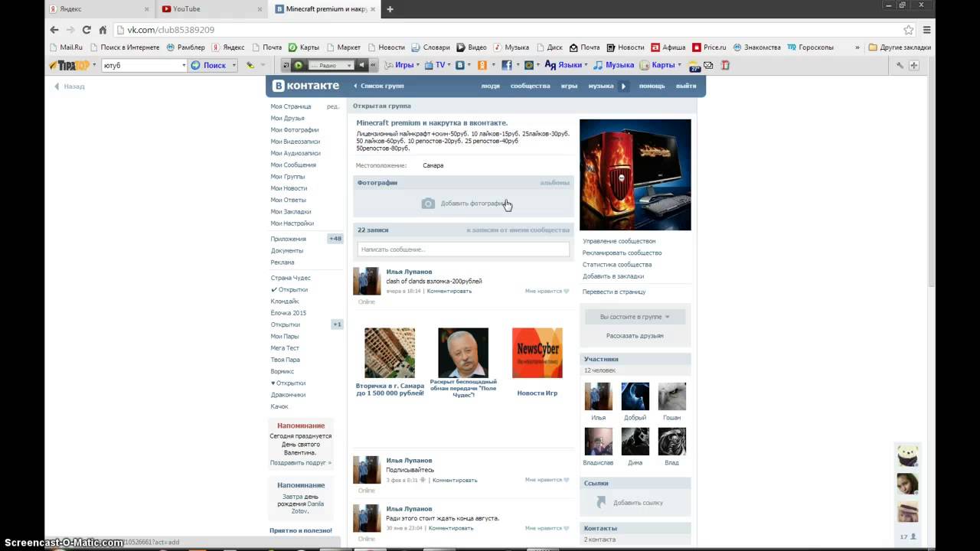The width and height of the screenshot is (980, 551).
Task: Click the add link arrow icon
Action: (601, 502)
